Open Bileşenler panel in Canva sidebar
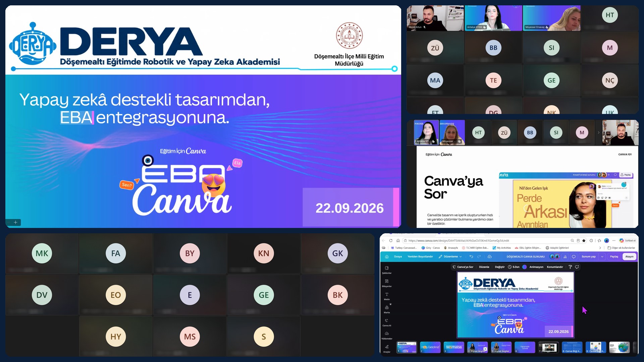This screenshot has width=644, height=362. pyautogui.click(x=387, y=283)
